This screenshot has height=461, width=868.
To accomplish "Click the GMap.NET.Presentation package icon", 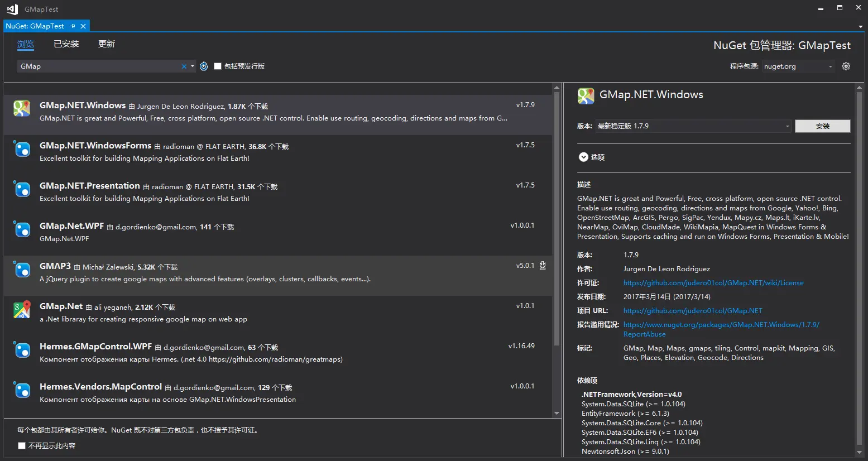I will click(x=22, y=189).
